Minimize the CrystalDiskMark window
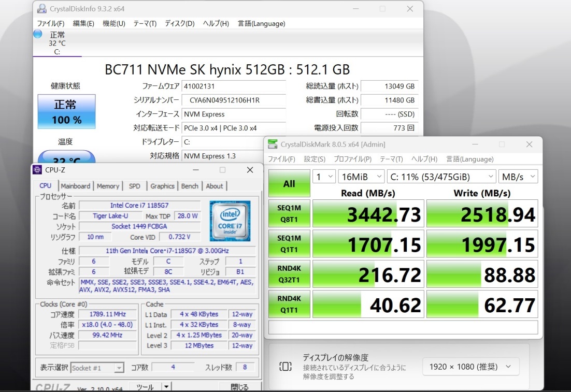Image resolution: width=571 pixels, height=392 pixels. [475, 144]
